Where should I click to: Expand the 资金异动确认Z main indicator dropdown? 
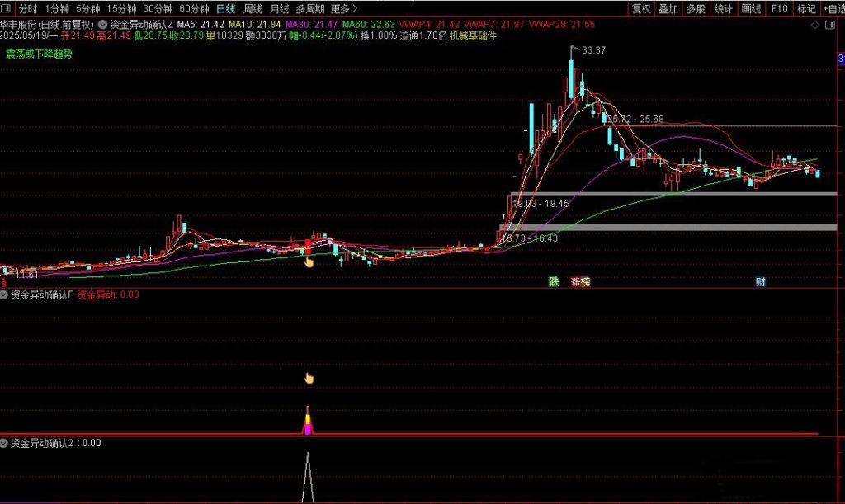point(103,25)
